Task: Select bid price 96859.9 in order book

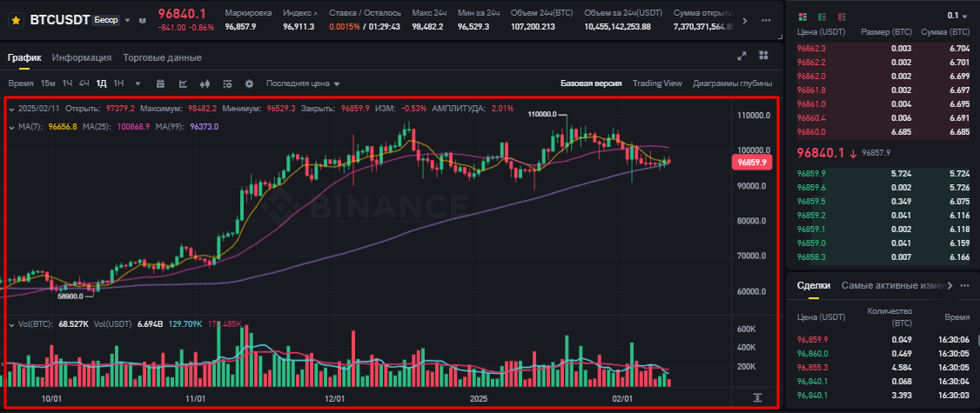Action: (812, 173)
